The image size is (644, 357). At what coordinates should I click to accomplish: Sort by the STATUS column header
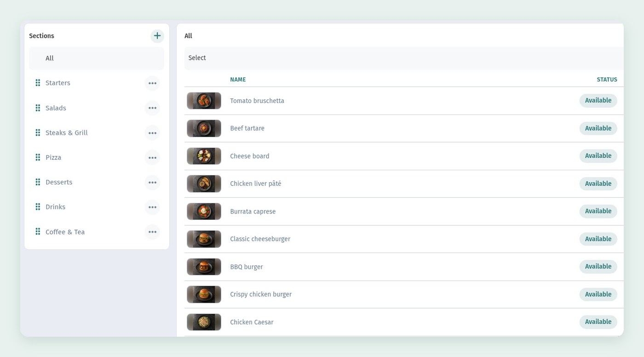[x=607, y=80]
